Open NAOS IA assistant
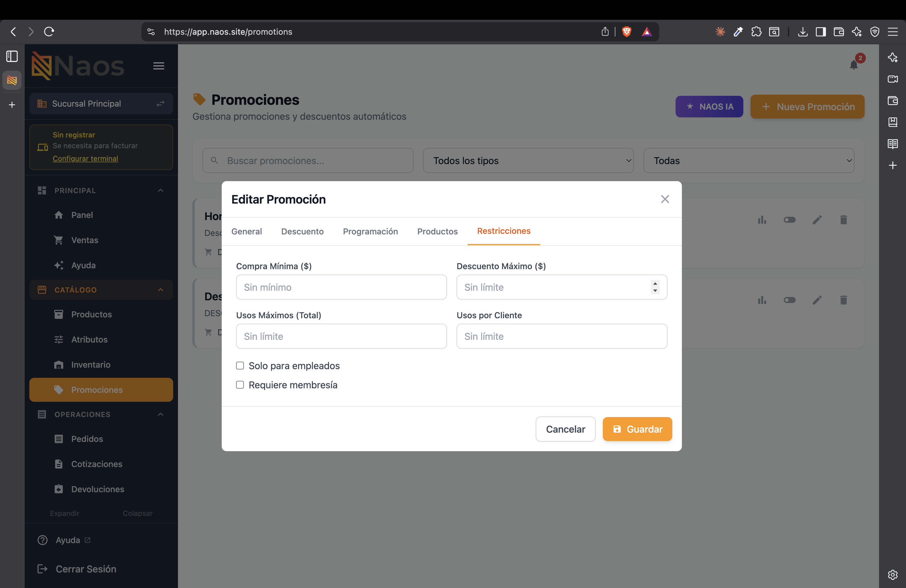This screenshot has height=588, width=906. pyautogui.click(x=709, y=107)
